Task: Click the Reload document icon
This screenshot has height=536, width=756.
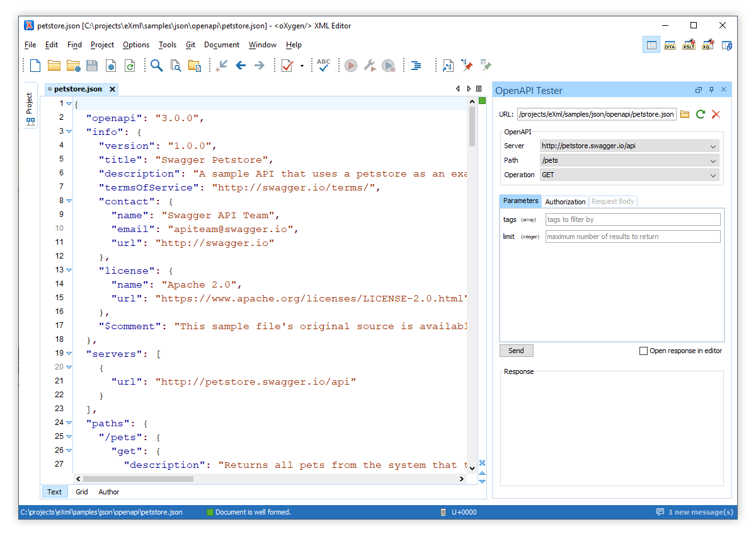Action: [130, 65]
